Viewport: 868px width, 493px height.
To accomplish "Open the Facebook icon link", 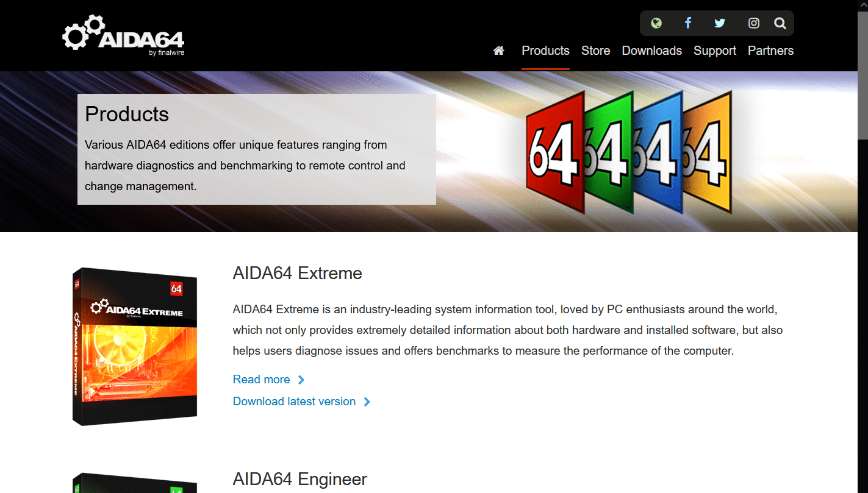I will point(688,23).
